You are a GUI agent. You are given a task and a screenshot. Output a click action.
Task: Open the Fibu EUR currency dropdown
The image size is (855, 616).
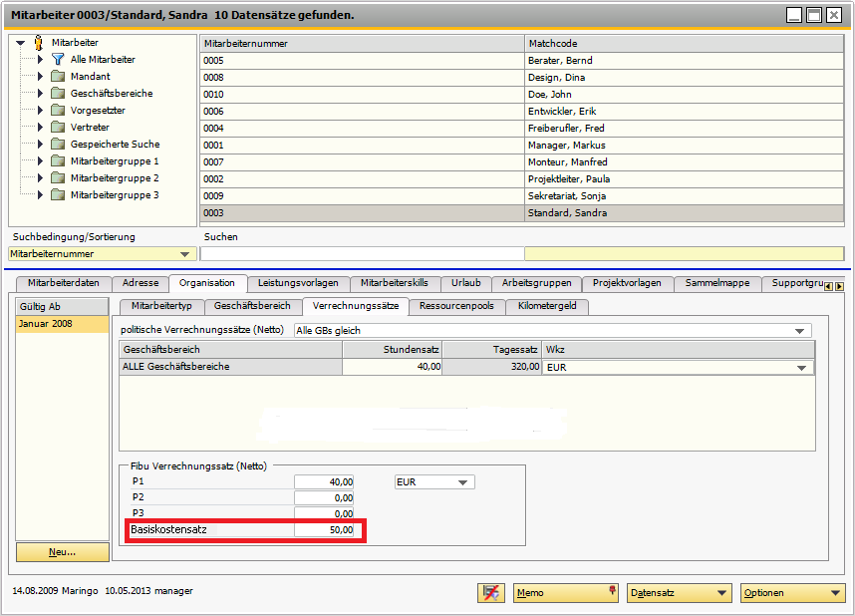pyautogui.click(x=462, y=482)
